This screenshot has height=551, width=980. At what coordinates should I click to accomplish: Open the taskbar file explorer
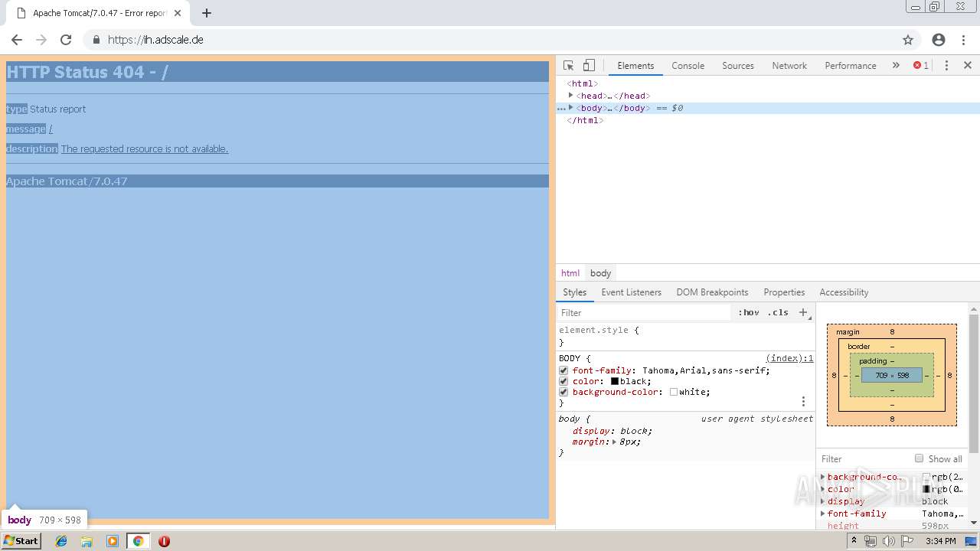click(87, 541)
